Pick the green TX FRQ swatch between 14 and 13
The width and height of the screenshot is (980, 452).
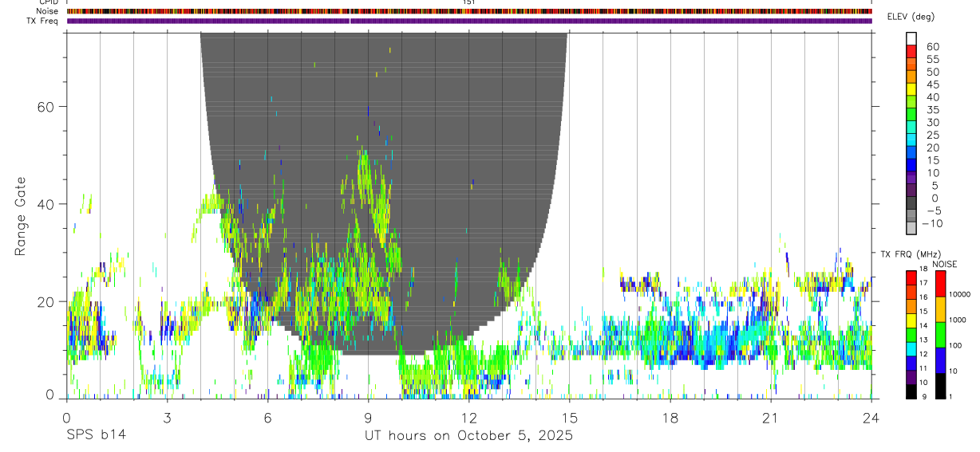click(x=911, y=333)
